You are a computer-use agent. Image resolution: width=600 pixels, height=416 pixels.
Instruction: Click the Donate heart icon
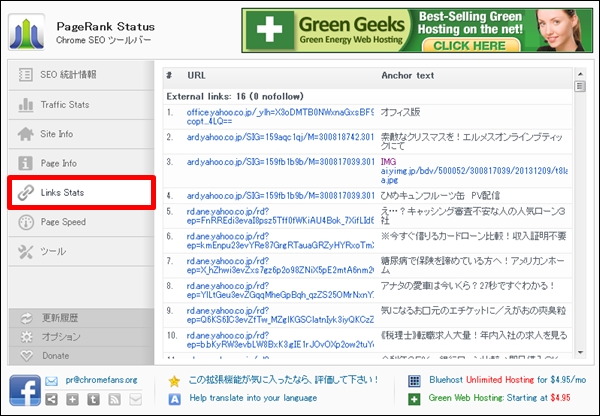point(26,356)
